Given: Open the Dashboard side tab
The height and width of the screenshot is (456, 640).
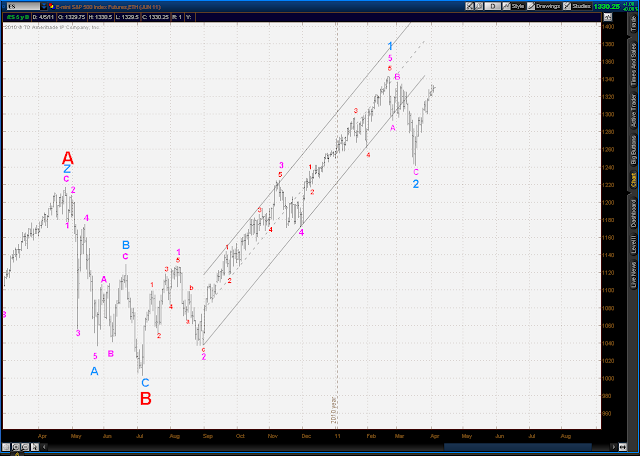Looking at the screenshot, I should (x=634, y=214).
